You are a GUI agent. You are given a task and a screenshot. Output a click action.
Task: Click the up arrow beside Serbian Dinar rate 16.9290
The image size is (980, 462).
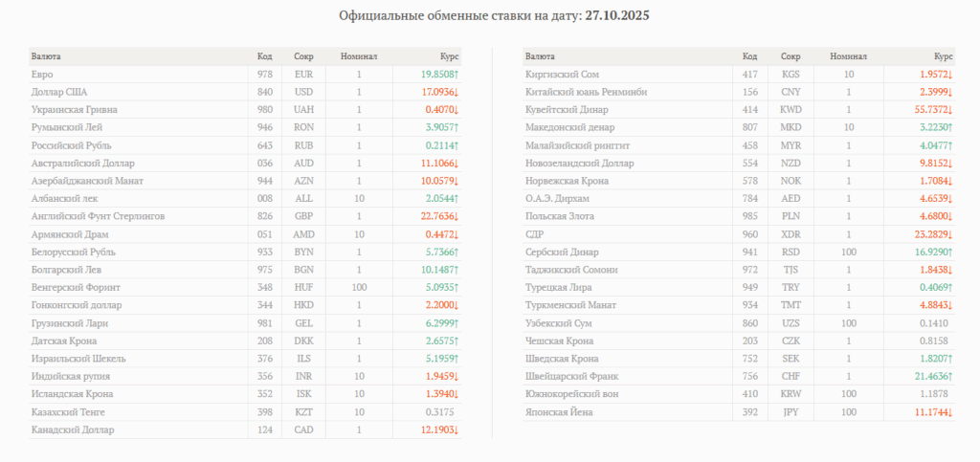tap(952, 253)
